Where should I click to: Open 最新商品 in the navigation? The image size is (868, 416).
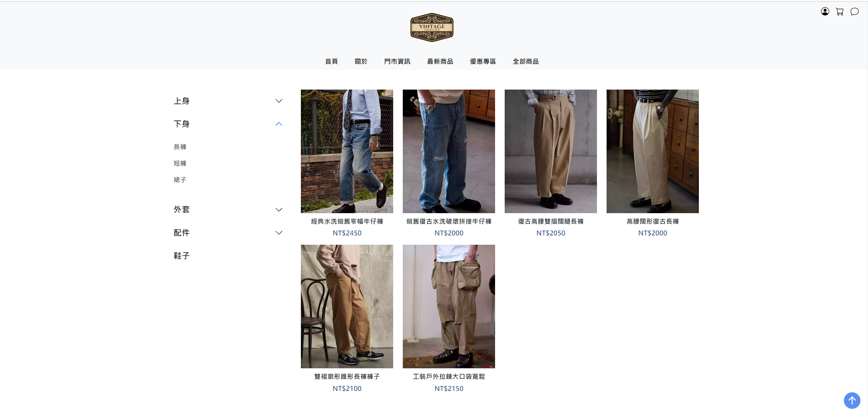[440, 61]
